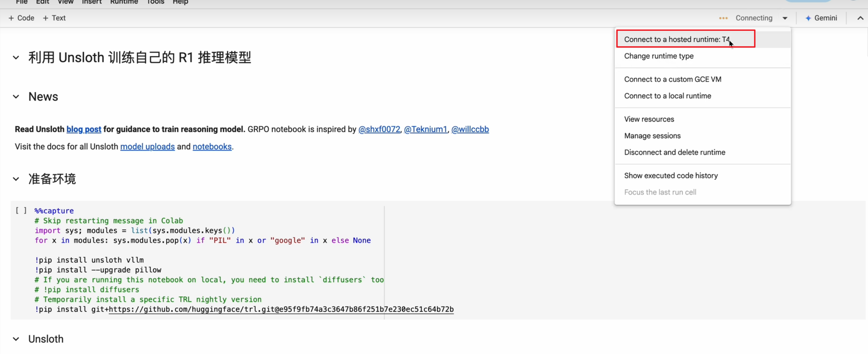The image size is (868, 354).
Task: Open the Connecting runtime dropdown arrow
Action: tap(785, 18)
